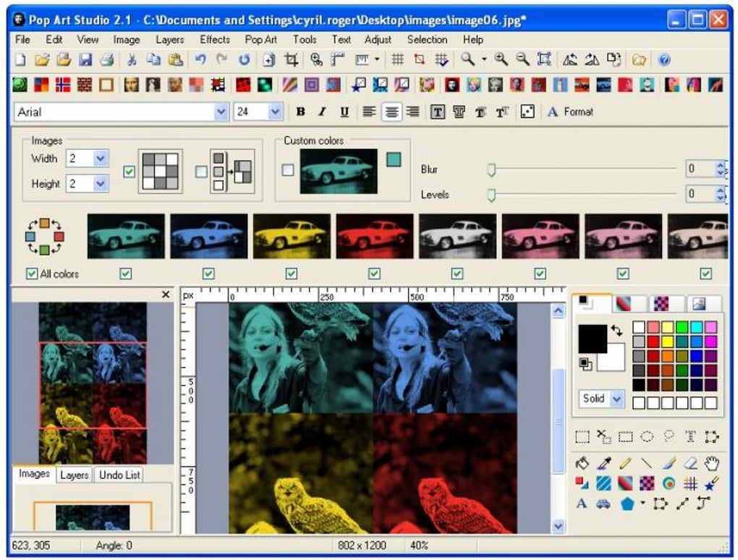Select the Eyedropper color picker tool
This screenshot has width=738, height=560.
point(604,464)
